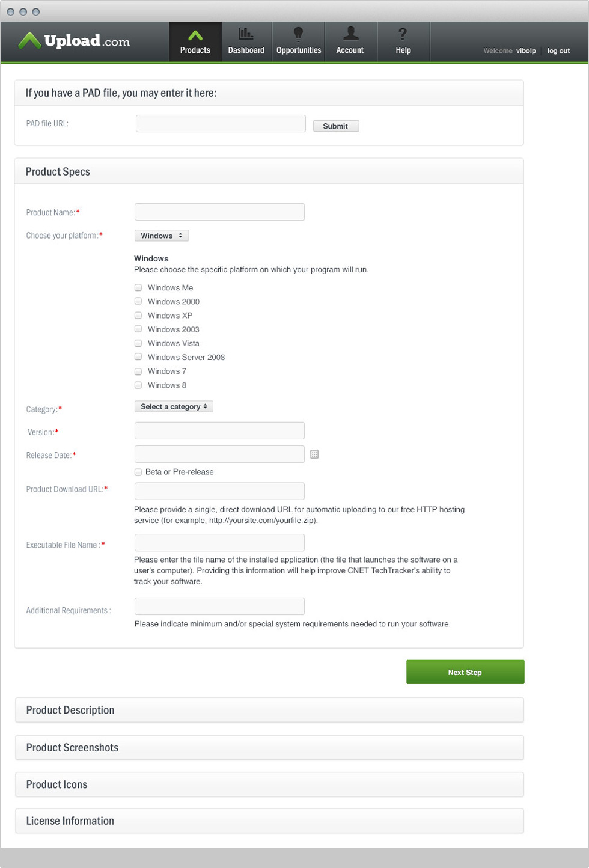Check the Windows Vista option
This screenshot has width=589, height=868.
[x=138, y=343]
